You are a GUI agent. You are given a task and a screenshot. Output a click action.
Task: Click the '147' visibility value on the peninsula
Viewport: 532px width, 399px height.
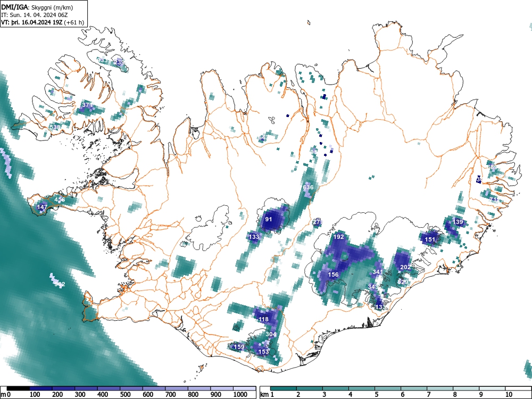42,206
